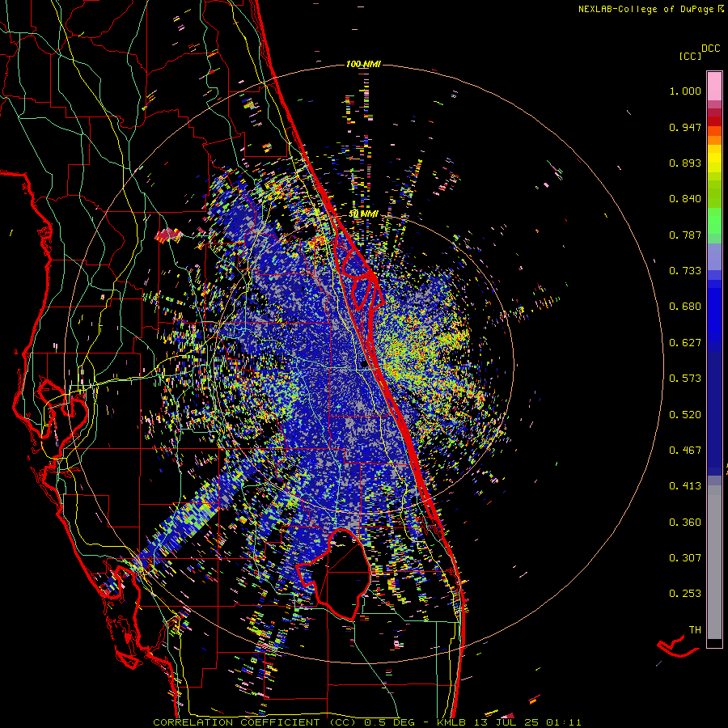Screen dimensions: 728x728
Task: Click the CORRELATION COEFFICIENT (CC) caption text
Action: 254,722
